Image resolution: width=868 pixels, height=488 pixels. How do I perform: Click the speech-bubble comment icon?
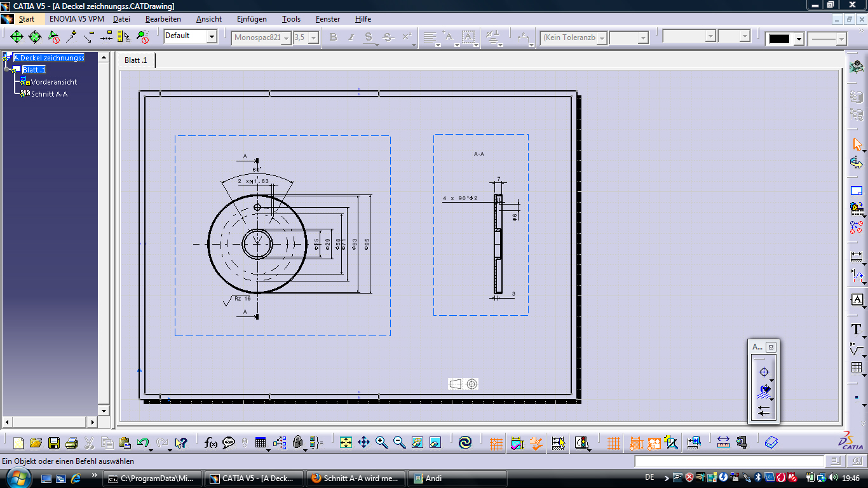[229, 443]
